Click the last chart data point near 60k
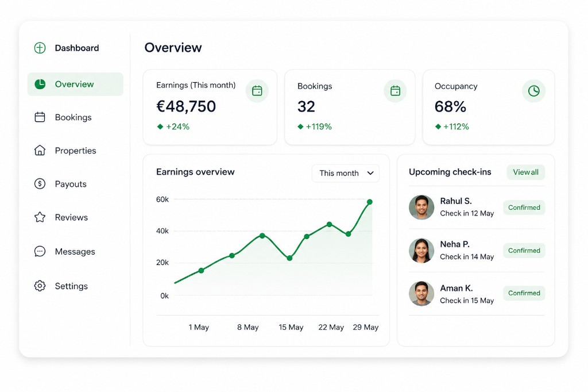588x392 pixels. tap(370, 202)
